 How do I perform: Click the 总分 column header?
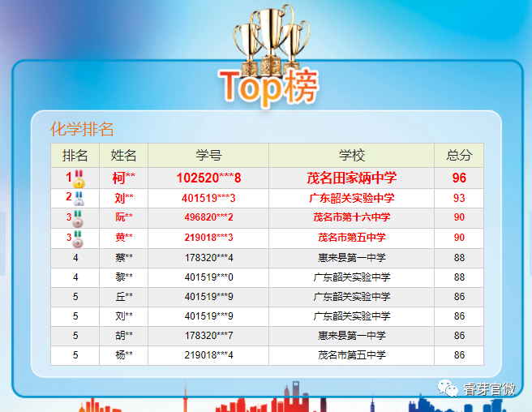[459, 156]
